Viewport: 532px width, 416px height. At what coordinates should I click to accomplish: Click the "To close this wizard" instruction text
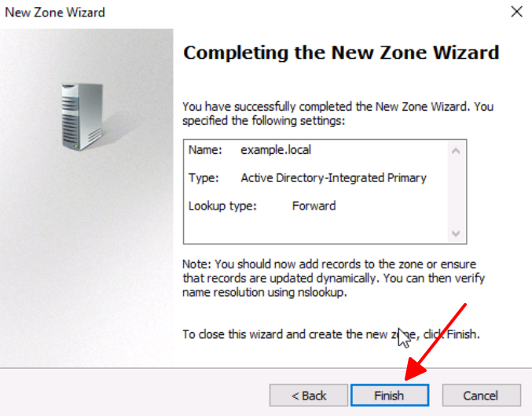(331, 334)
